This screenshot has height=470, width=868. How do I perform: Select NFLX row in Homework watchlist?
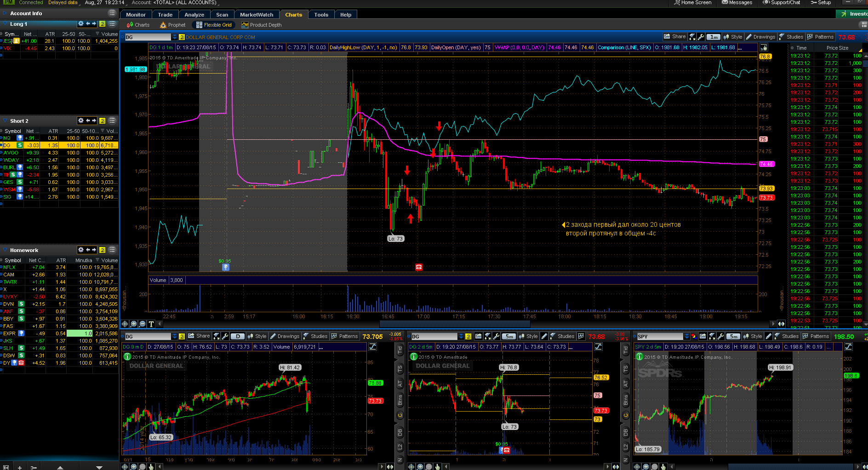[x=59, y=267]
